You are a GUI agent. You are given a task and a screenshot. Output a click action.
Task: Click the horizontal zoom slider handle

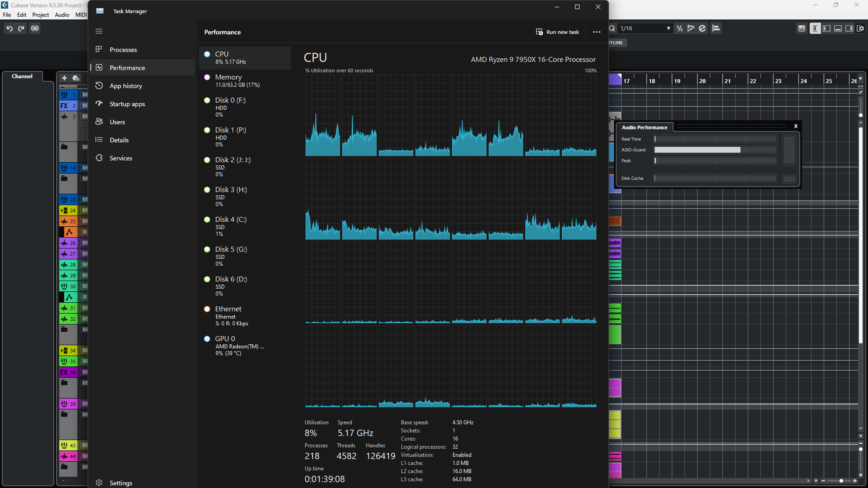pos(841,481)
